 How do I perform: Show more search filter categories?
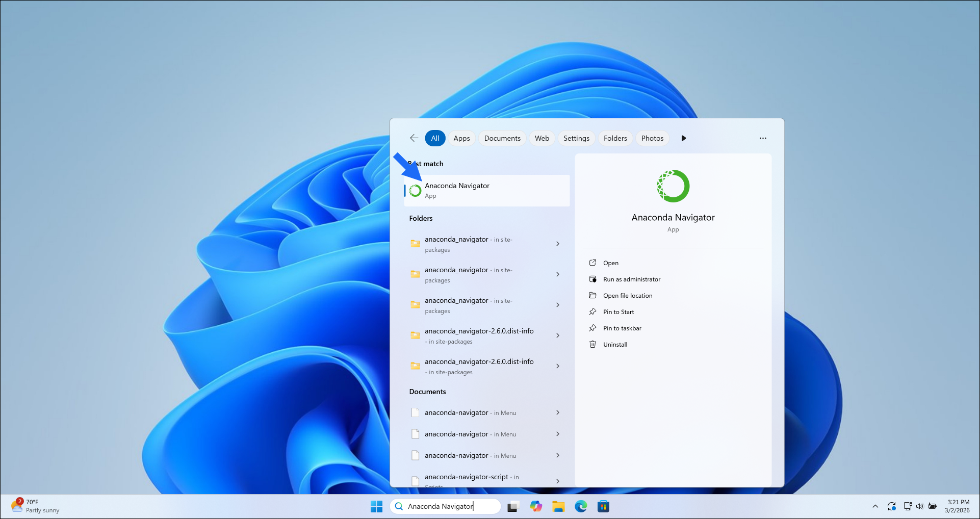684,138
